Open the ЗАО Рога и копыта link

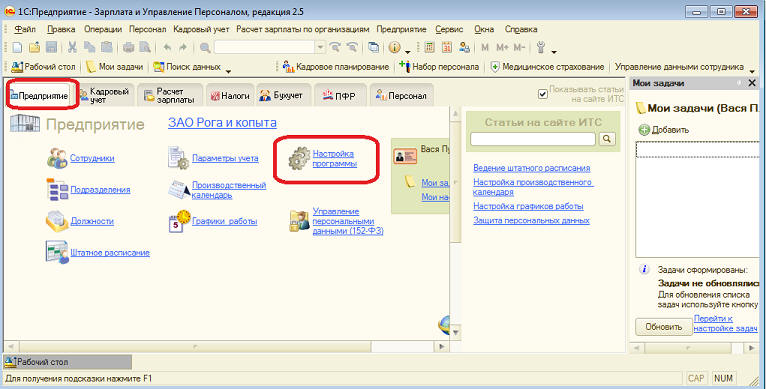point(222,123)
